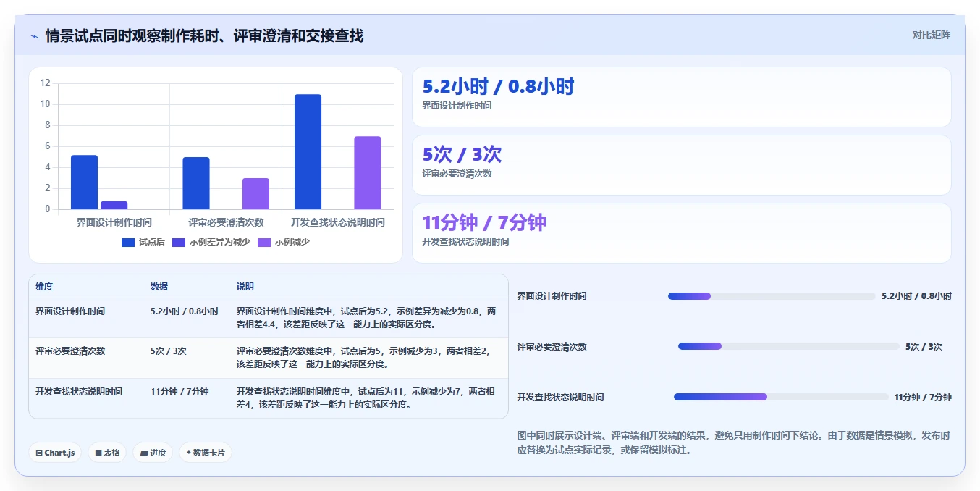Toggle the 示例减少 legend entry

click(x=284, y=242)
